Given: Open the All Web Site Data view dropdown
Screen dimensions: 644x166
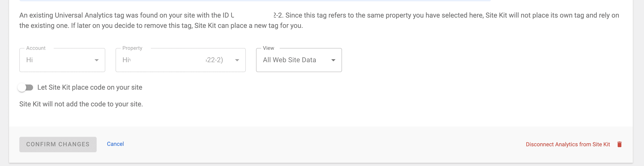Looking at the screenshot, I should tap(299, 60).
